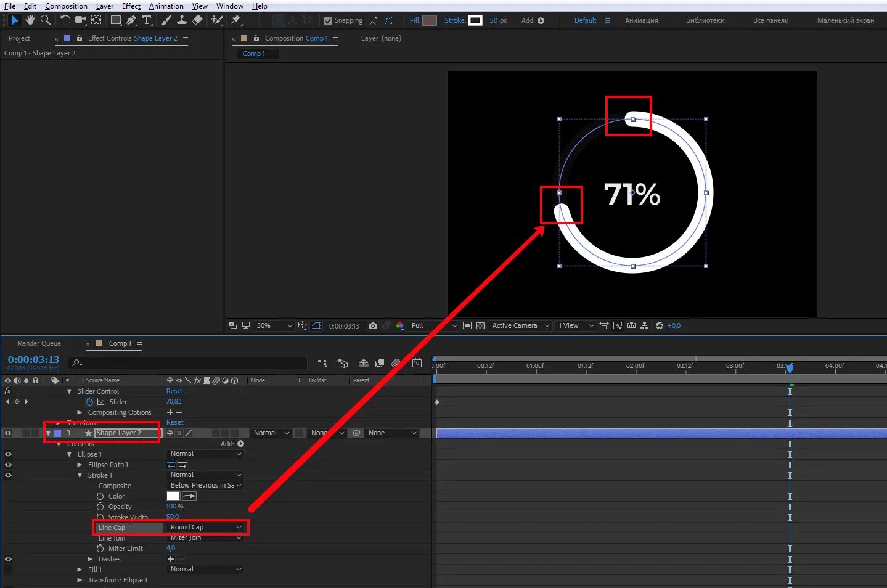Select the Horizontal Type tool
Image resolution: width=887 pixels, height=588 pixels.
tap(147, 20)
